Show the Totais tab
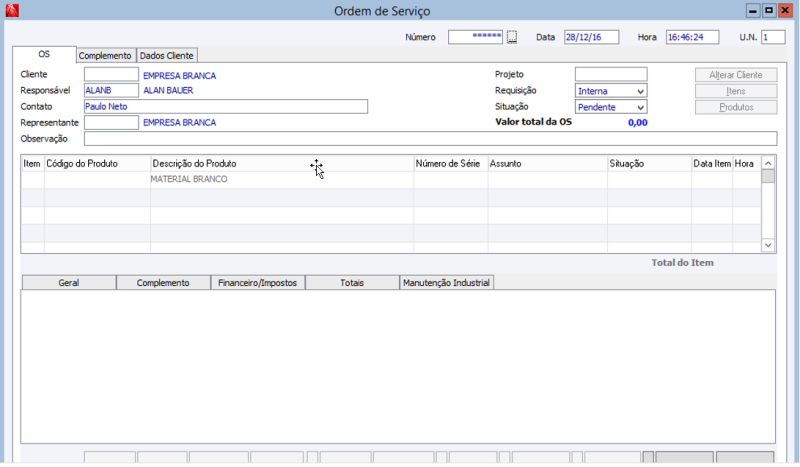 [352, 283]
